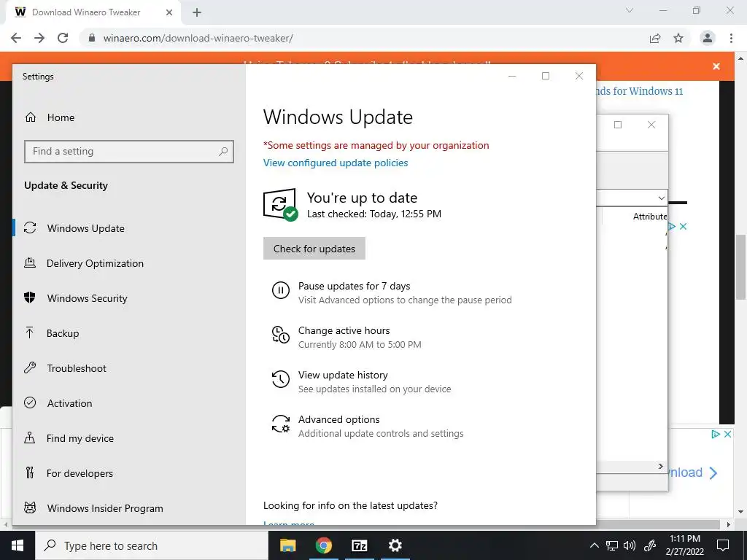Open Change active hours

click(x=344, y=330)
